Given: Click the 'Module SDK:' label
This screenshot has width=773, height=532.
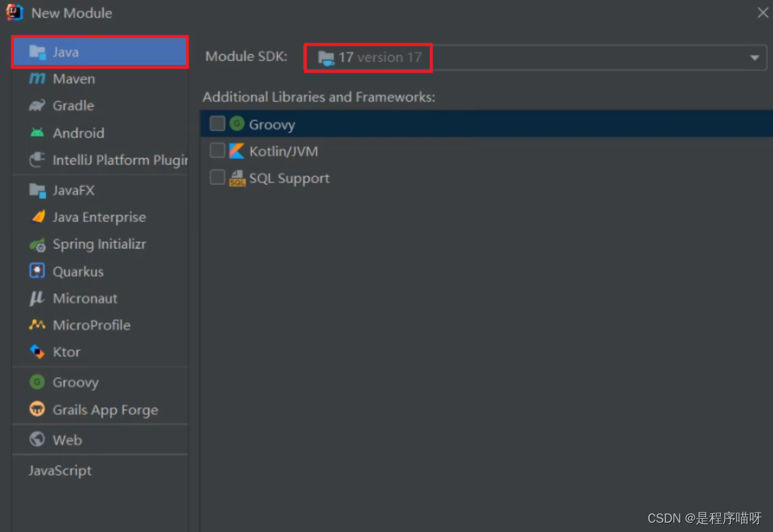Looking at the screenshot, I should coord(246,56).
